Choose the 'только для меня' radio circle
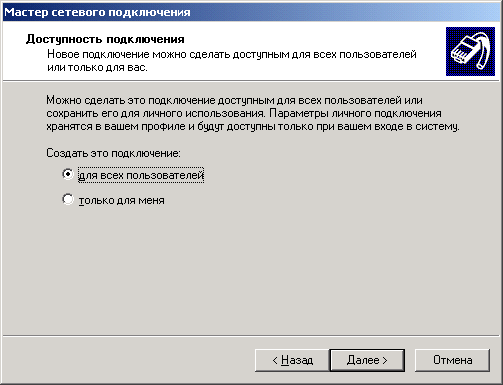Image resolution: width=503 pixels, height=385 pixels. point(68,199)
